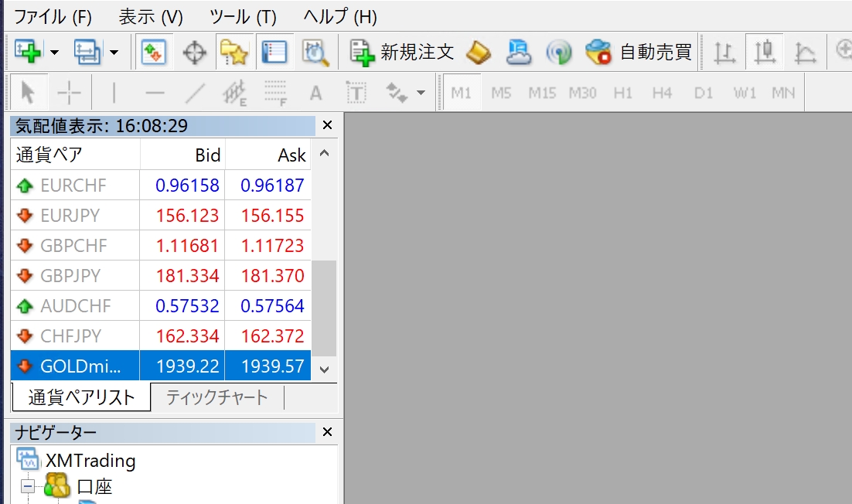Select the W1 timeframe

745,93
